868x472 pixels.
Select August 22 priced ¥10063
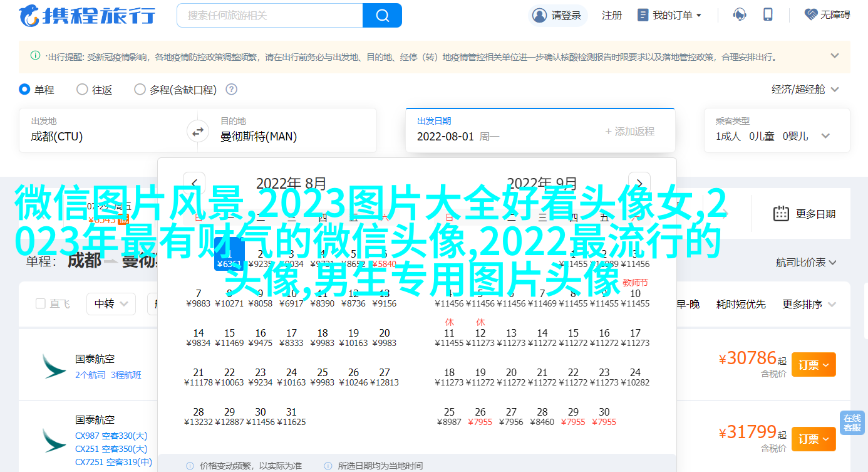pyautogui.click(x=229, y=377)
